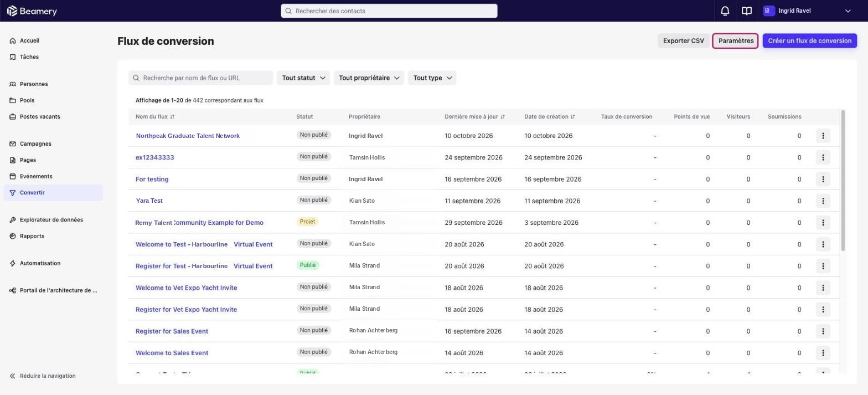Open Northpeak Graduate Talent Network flow
Image resolution: width=868 pixels, height=395 pixels.
188,136
